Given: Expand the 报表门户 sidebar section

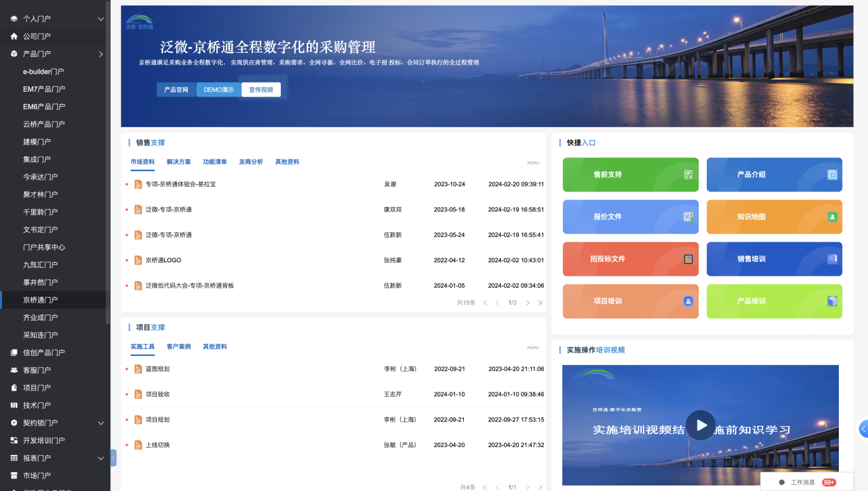Looking at the screenshot, I should pos(101,458).
